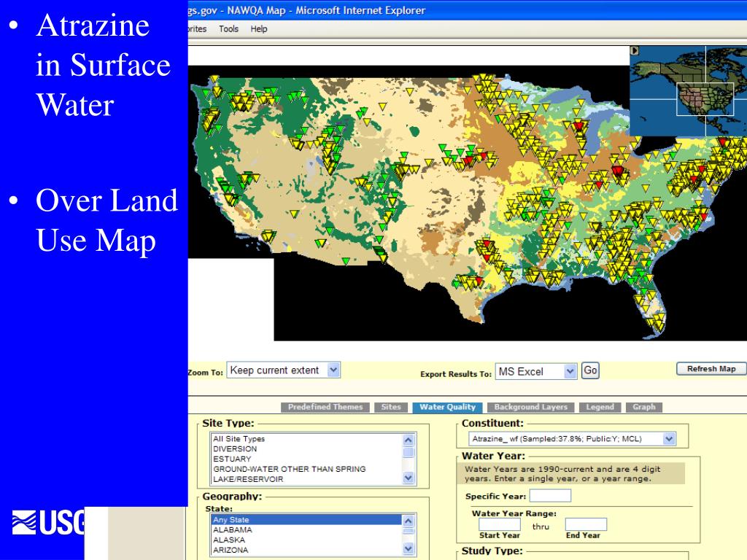
Task: Open the Export Results To dropdown
Action: (536, 371)
